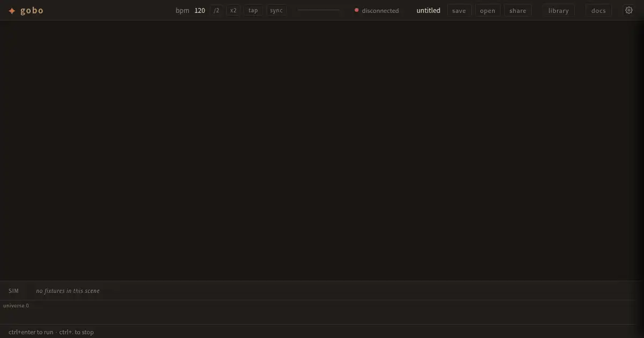Click inside the empty code editor area
This screenshot has width=644, height=338.
pos(322,150)
